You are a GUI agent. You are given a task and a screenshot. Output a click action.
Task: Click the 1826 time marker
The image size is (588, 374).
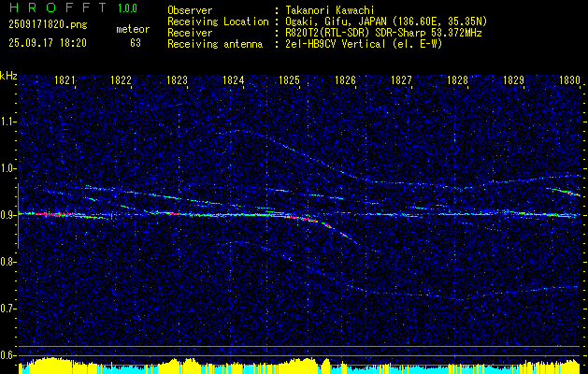tap(345, 79)
